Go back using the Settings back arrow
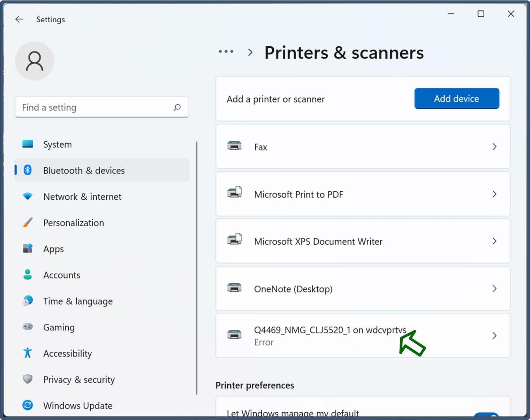530x420 pixels. tap(19, 19)
